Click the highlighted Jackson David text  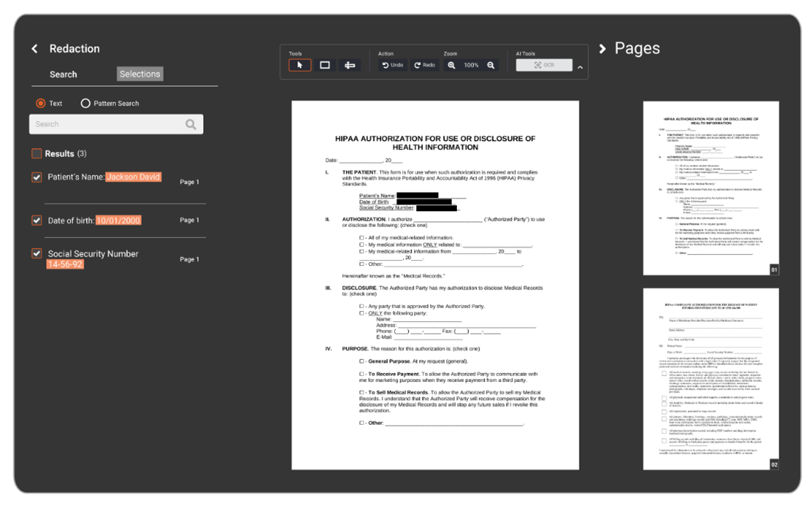(133, 177)
